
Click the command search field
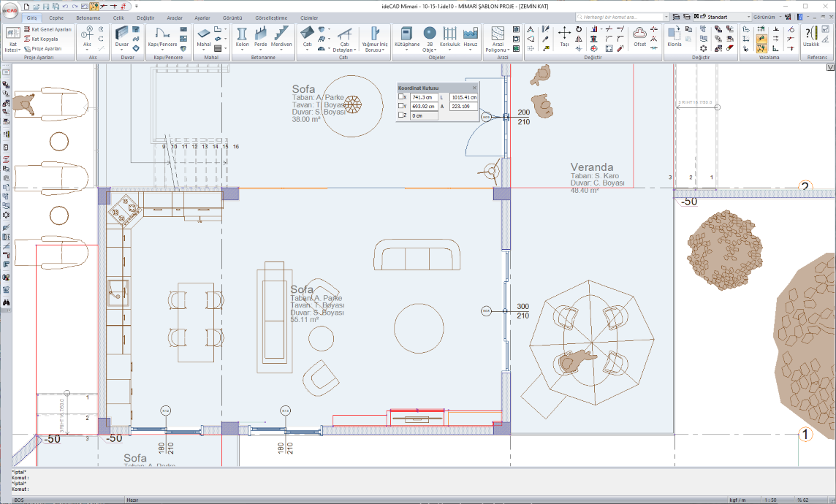coord(621,16)
